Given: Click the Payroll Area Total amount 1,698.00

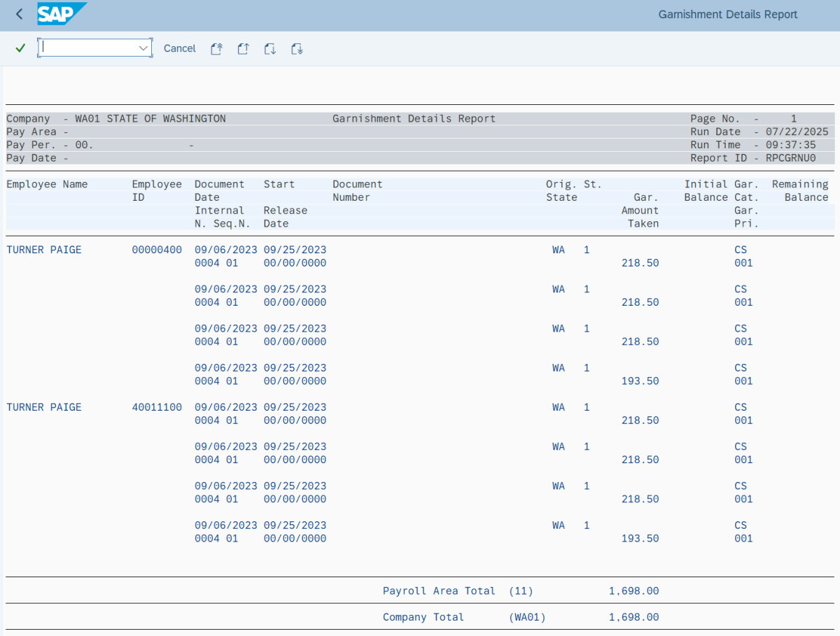Looking at the screenshot, I should coord(634,591).
